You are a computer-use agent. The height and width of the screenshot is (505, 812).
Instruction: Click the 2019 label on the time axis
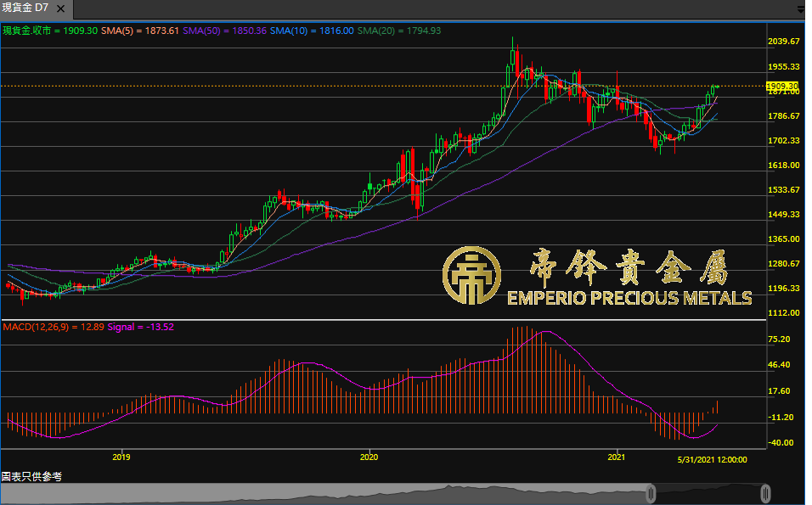tap(121, 457)
